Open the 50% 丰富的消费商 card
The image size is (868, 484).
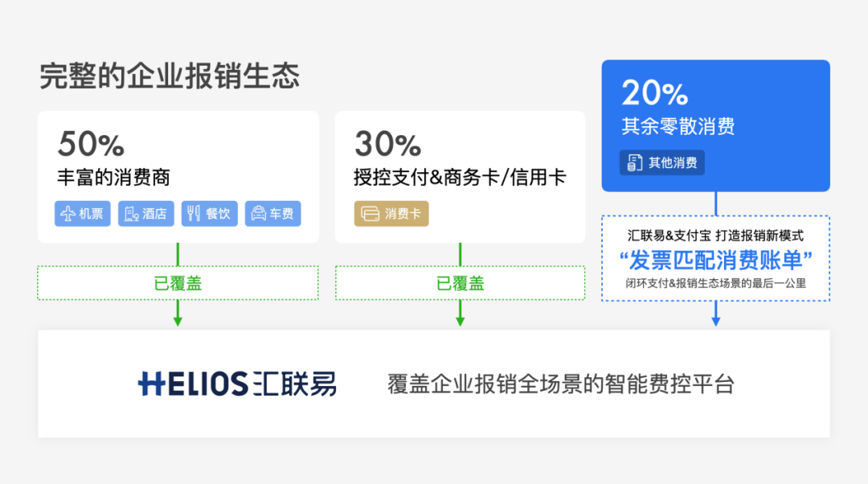click(x=178, y=161)
